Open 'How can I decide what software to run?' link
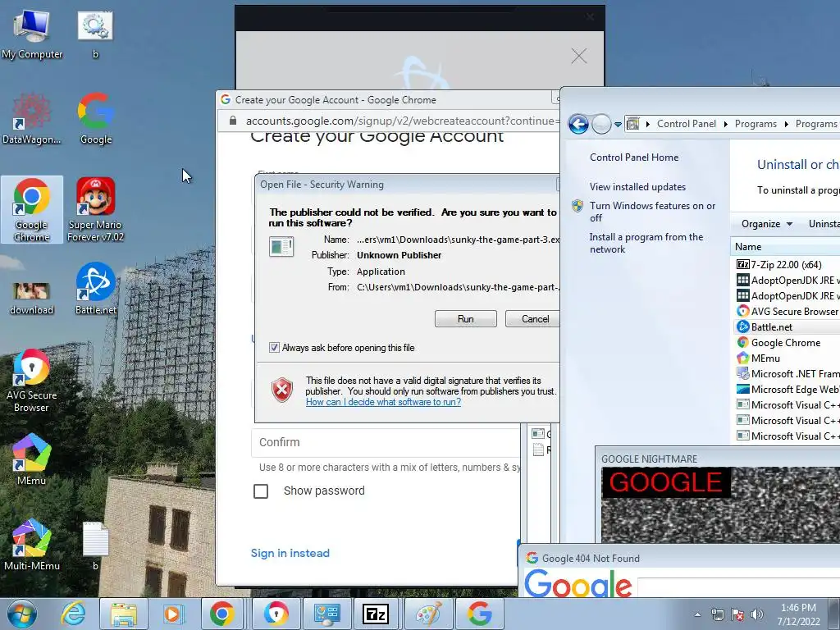 383,402
